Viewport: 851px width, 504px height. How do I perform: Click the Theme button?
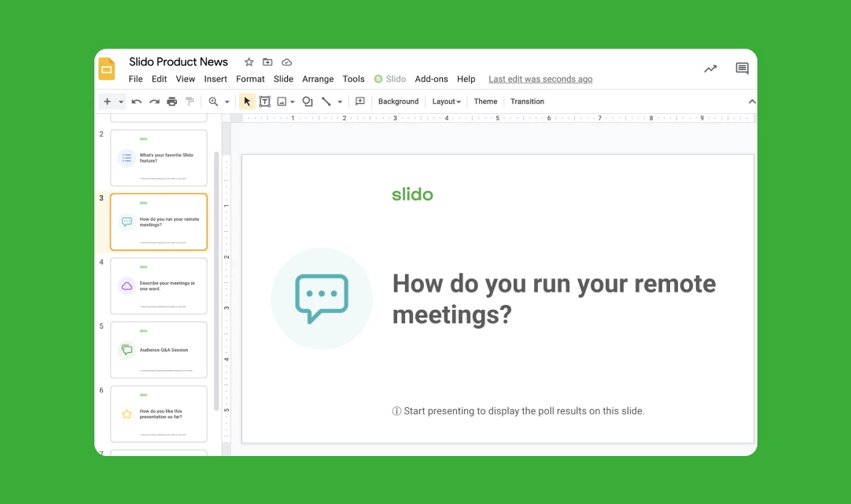(x=485, y=101)
